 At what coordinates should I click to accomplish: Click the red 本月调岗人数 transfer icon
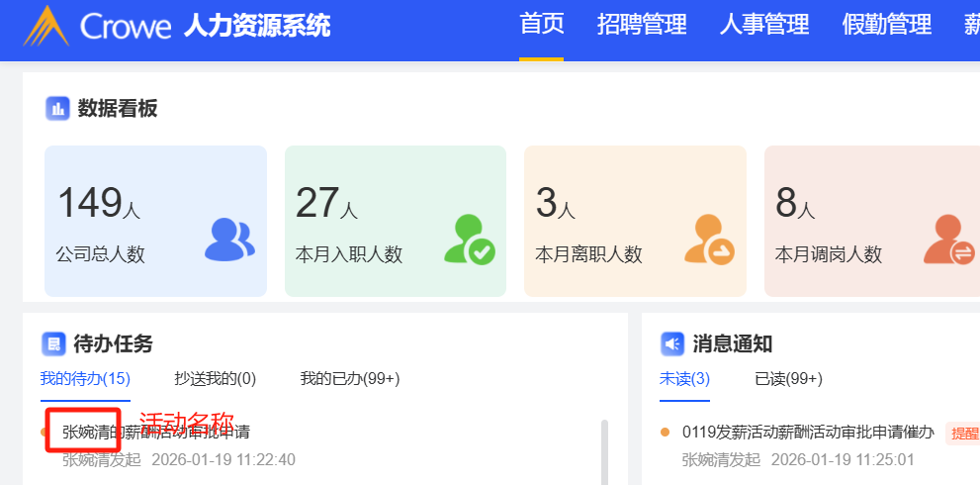(948, 241)
